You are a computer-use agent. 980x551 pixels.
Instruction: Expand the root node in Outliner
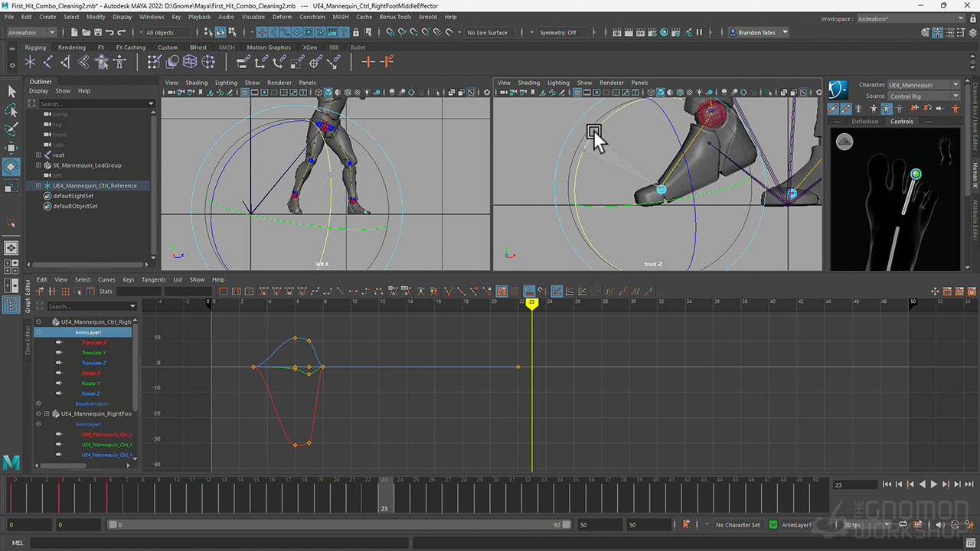click(x=38, y=155)
